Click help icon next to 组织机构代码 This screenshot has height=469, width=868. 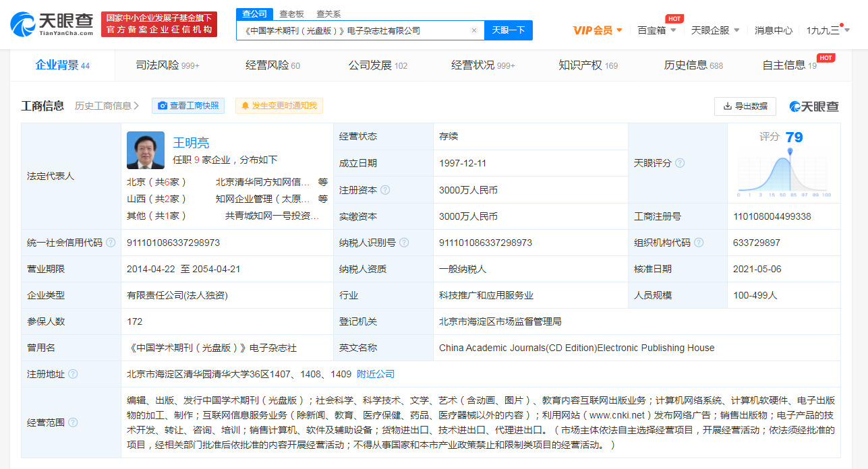[699, 243]
